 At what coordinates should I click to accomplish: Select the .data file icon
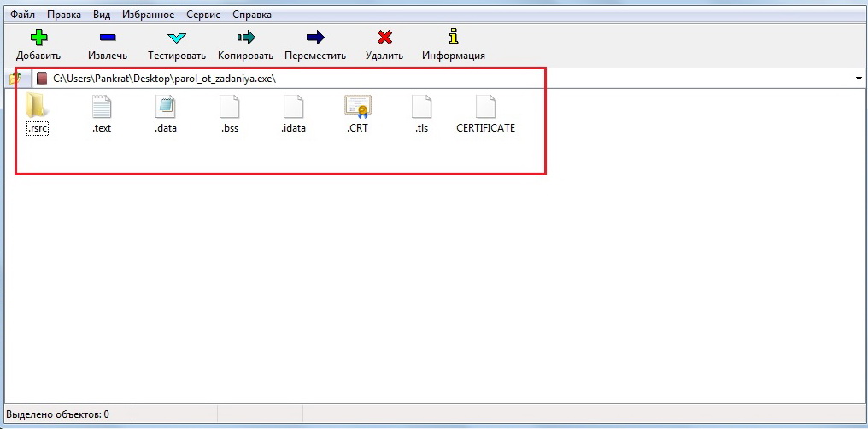point(166,106)
